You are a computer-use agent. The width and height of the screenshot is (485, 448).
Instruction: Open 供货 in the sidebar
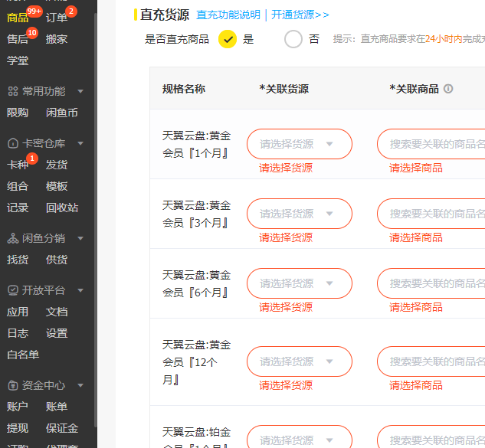coord(57,260)
